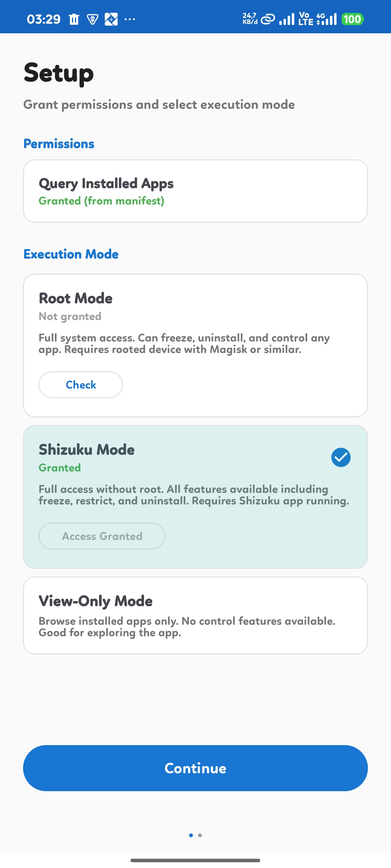The image size is (391, 868).
Task: Tap the VoLTE status icon
Action: click(x=306, y=19)
